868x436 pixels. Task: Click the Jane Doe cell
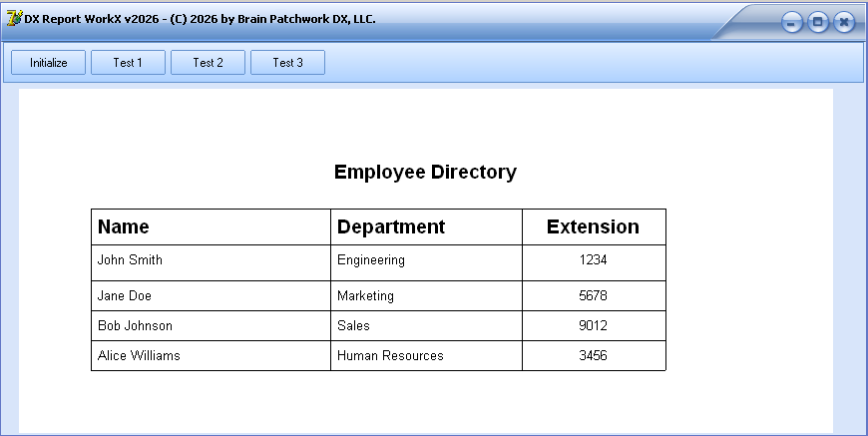pos(125,296)
